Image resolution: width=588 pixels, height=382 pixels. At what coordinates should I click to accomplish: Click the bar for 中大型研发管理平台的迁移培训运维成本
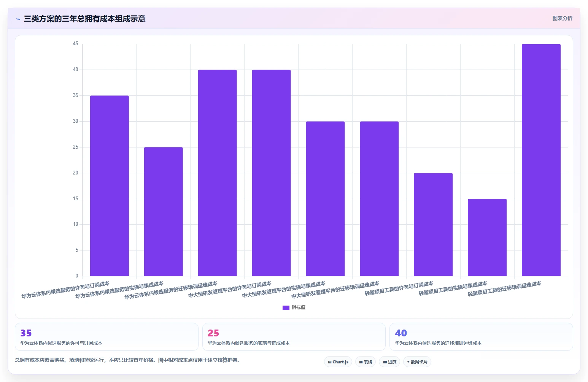click(380, 199)
